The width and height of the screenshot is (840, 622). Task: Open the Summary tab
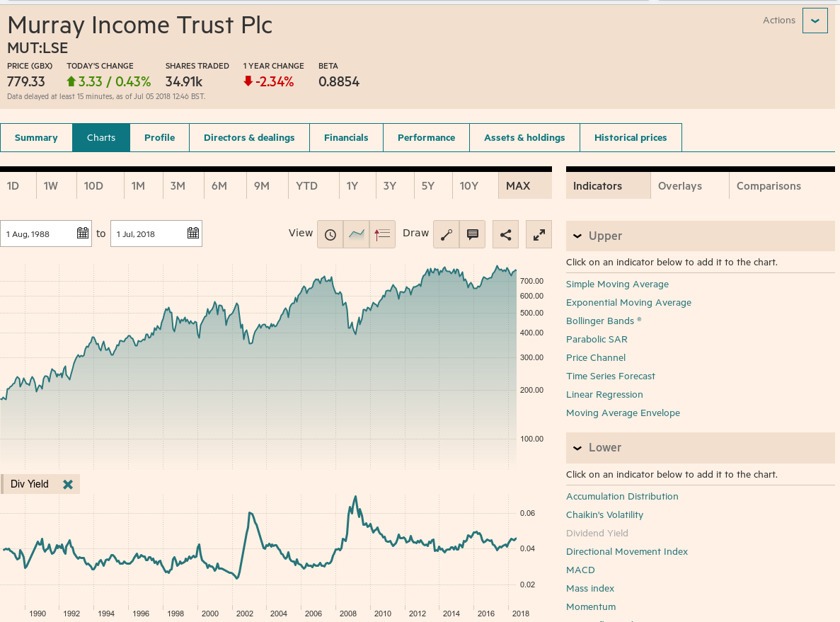coord(36,138)
